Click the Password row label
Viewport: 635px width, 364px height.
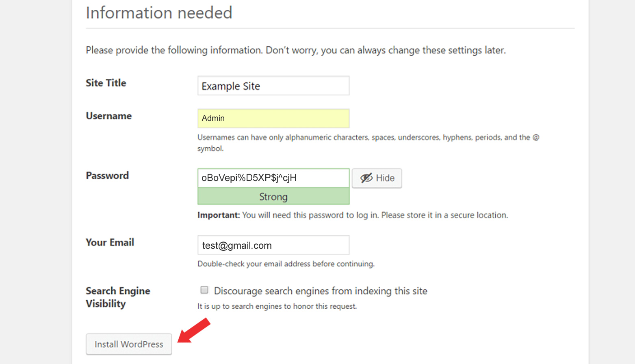[x=107, y=175]
